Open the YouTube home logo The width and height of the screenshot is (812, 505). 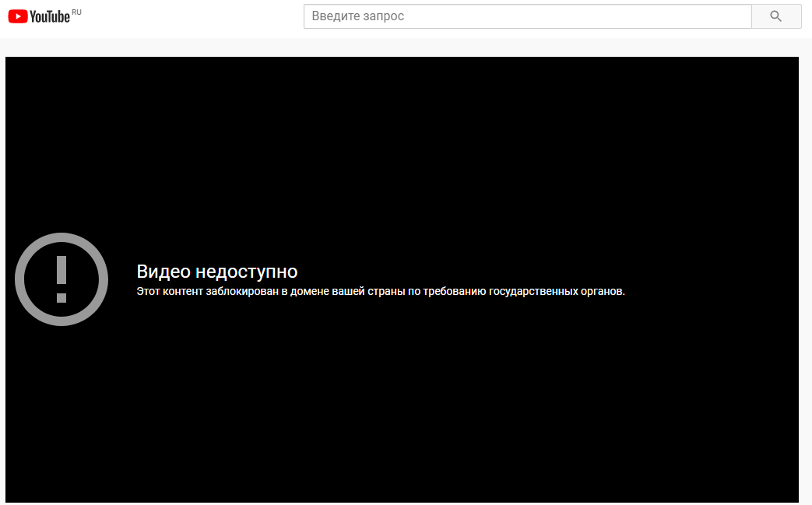(40, 16)
